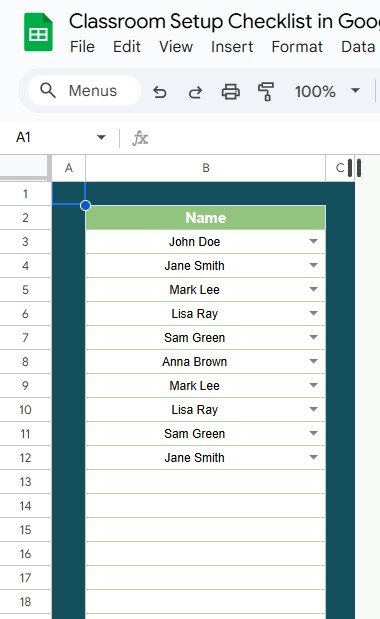Click Anna Brown cell text
Viewport: 380px width, 619px height.
pyautogui.click(x=195, y=362)
